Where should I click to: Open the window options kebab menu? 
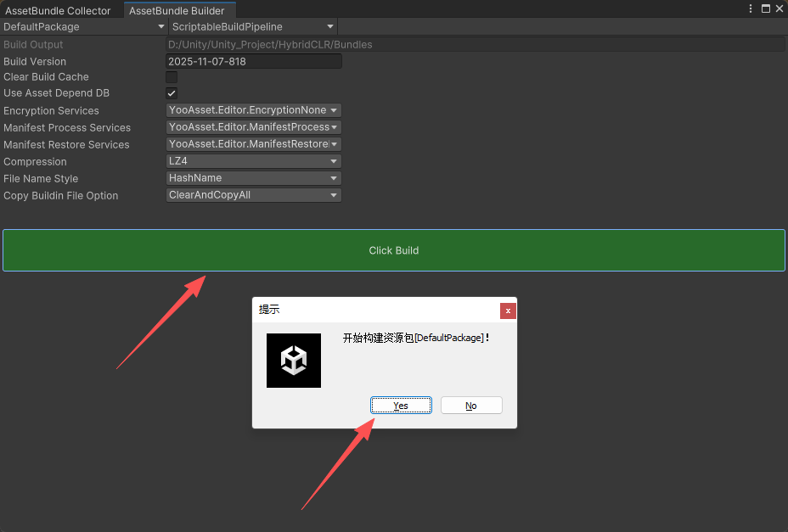[751, 8]
